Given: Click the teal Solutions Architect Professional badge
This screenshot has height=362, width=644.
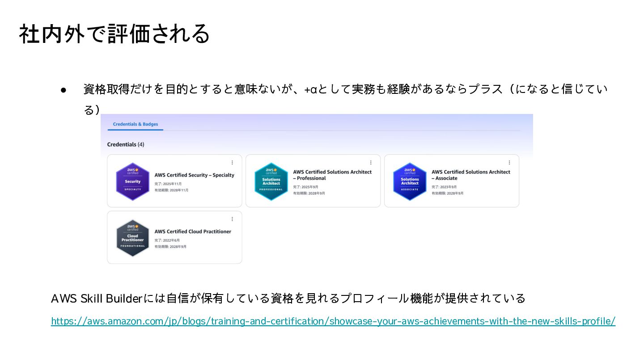Looking at the screenshot, I should (271, 181).
